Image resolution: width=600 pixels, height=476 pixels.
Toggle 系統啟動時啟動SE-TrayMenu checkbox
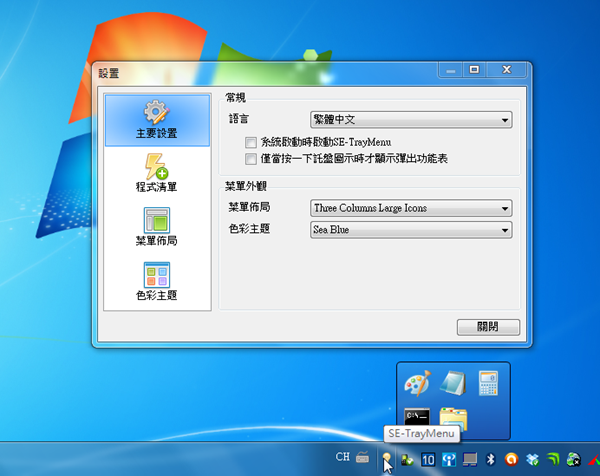tap(251, 143)
